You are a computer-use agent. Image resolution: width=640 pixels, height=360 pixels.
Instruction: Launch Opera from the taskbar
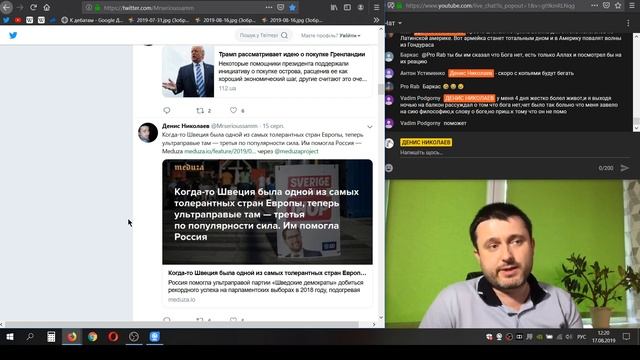pyautogui.click(x=113, y=337)
